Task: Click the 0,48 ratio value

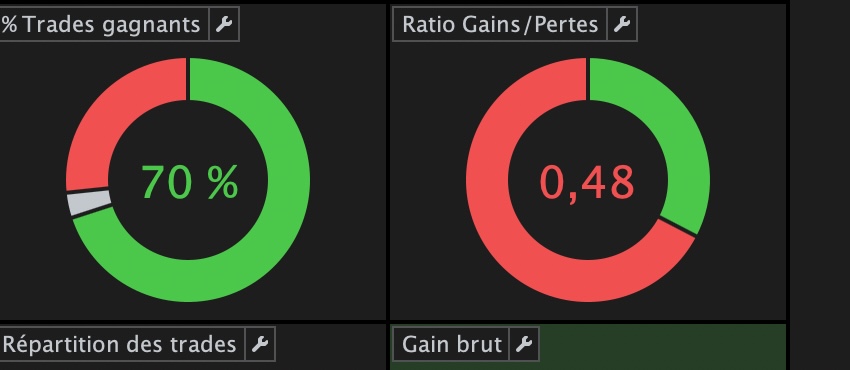Action: pos(587,183)
